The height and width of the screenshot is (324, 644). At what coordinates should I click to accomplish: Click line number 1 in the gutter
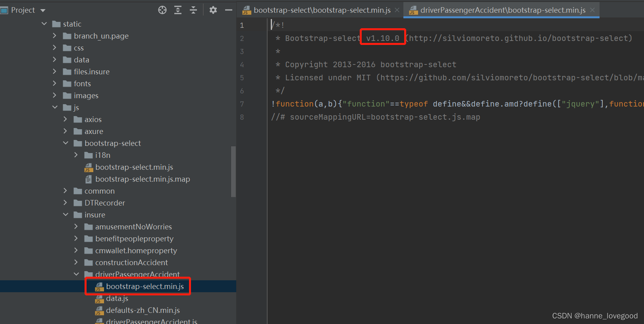[242, 25]
